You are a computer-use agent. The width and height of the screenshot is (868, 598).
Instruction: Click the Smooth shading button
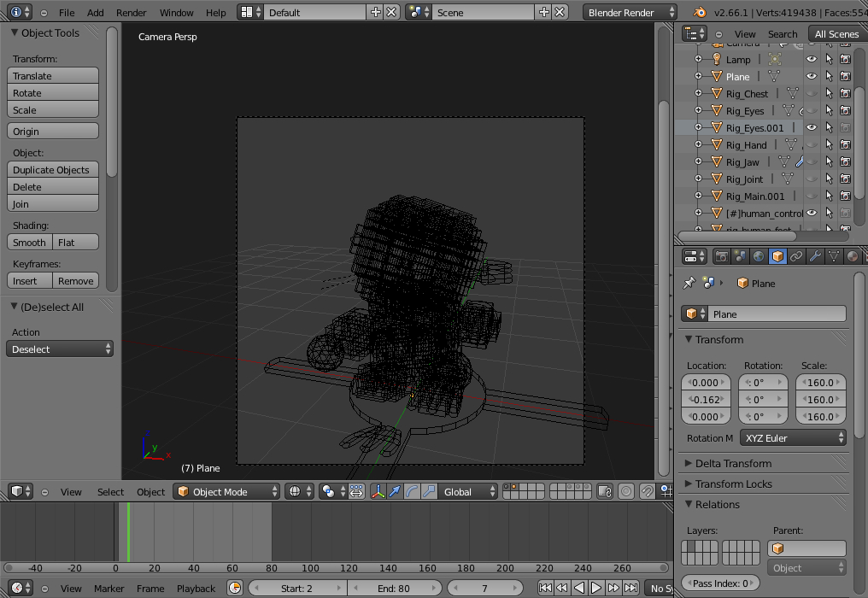click(x=28, y=242)
